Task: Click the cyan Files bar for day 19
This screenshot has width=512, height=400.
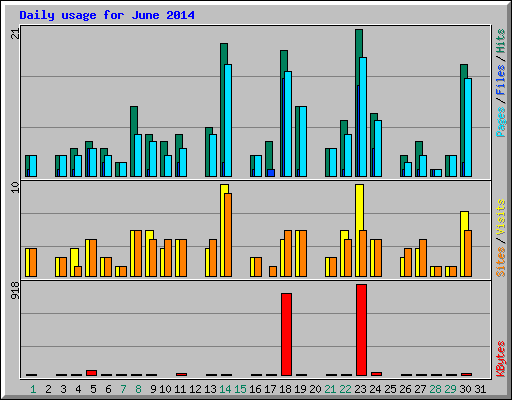Action: point(303,141)
